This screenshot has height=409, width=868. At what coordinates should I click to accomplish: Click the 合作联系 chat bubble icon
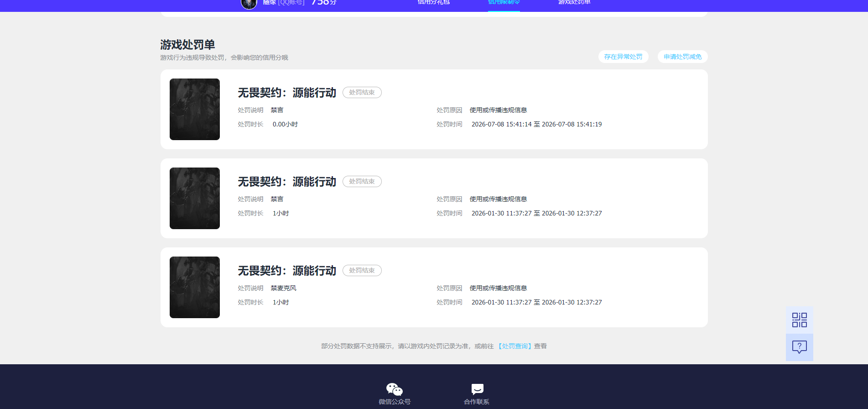coord(477,389)
